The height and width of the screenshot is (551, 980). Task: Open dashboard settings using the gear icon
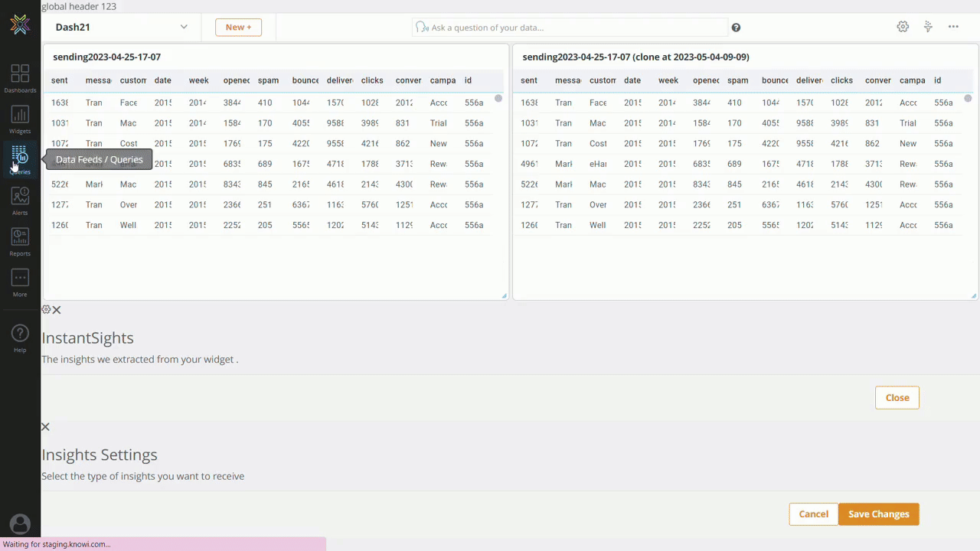[x=903, y=27]
